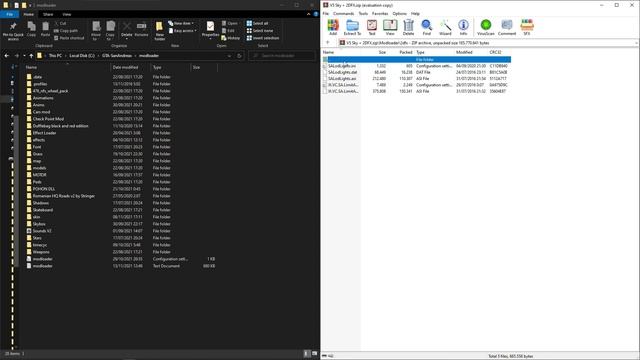Switch Explorer to large icons view button
Image resolution: width=640 pixels, height=360 pixels.
pos(314,353)
